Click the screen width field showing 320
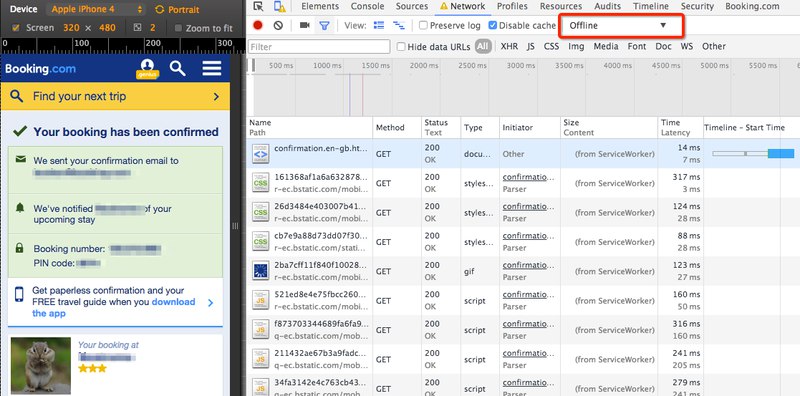 71,28
